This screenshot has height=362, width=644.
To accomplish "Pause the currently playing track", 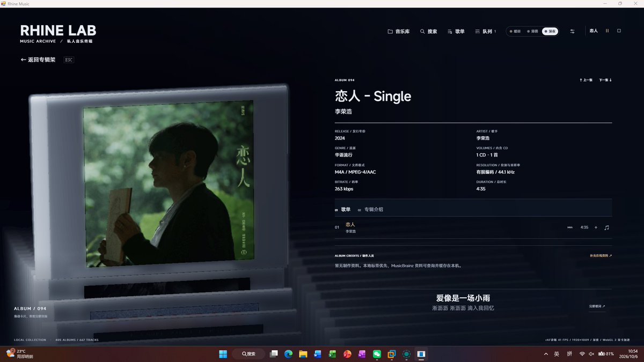I will click(607, 31).
